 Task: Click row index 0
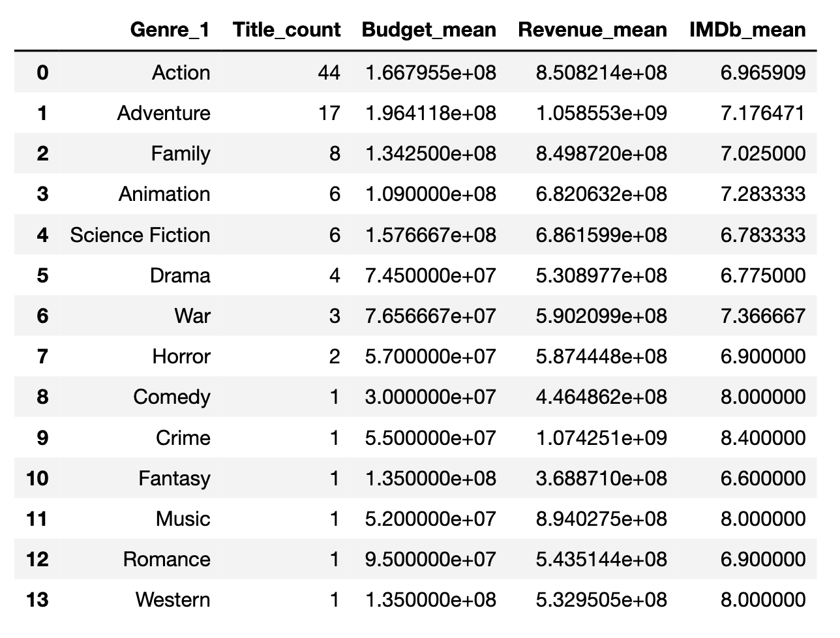click(x=42, y=72)
